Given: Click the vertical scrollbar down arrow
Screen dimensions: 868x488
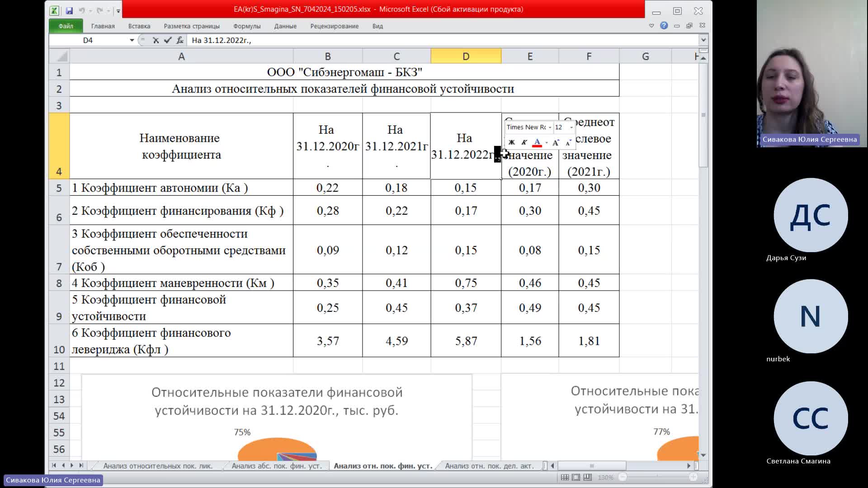Looking at the screenshot, I should coord(703,455).
